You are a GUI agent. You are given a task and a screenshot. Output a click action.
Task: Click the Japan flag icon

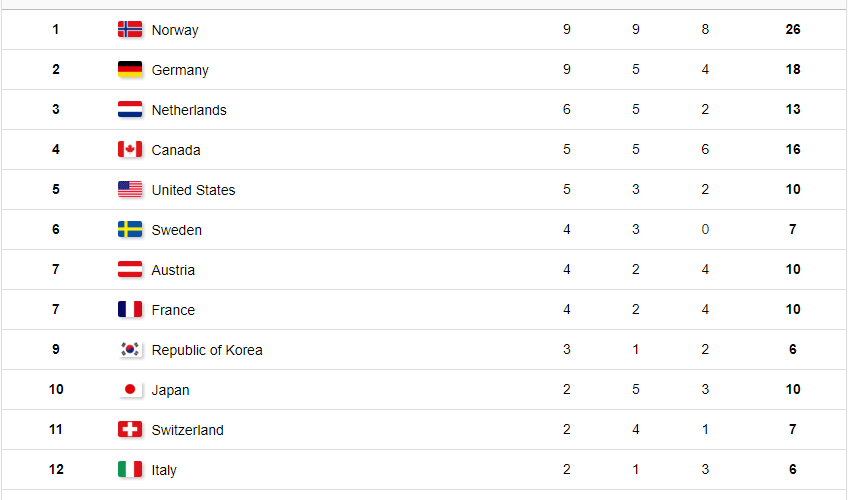130,389
